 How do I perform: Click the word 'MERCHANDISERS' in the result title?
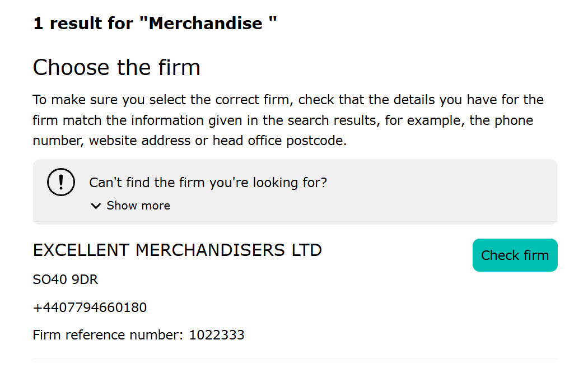coord(210,250)
